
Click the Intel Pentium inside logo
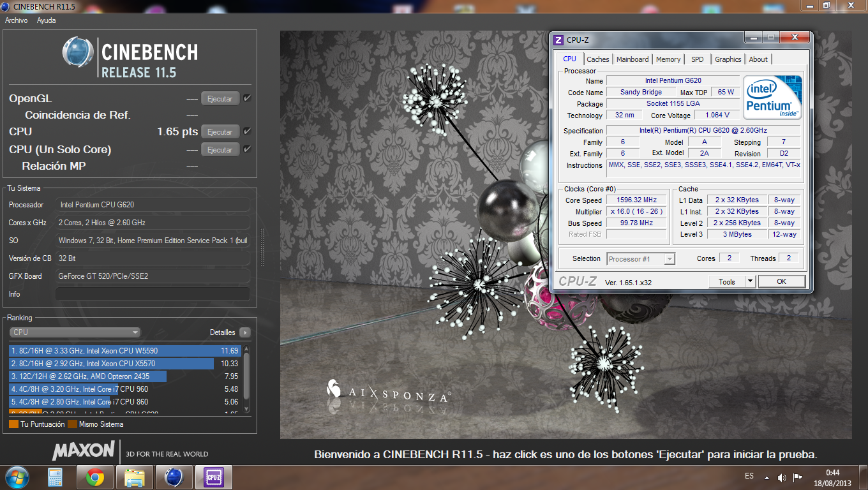[773, 97]
